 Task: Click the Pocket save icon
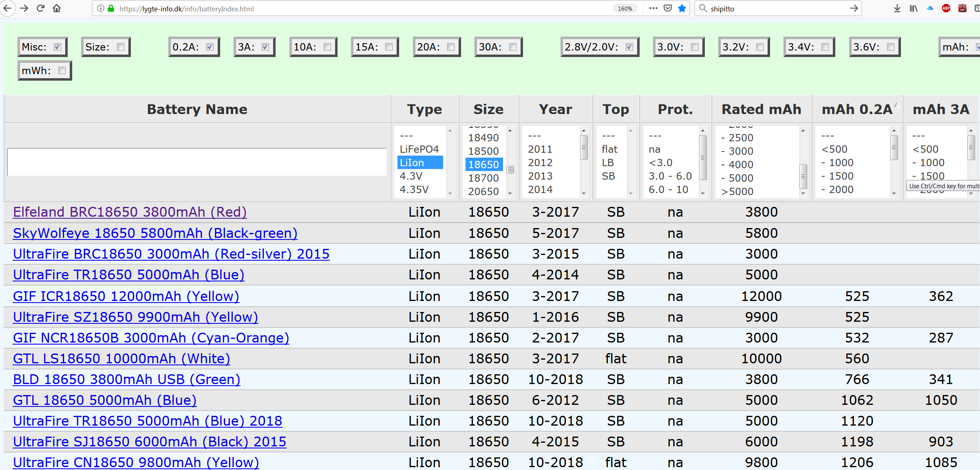pos(668,8)
